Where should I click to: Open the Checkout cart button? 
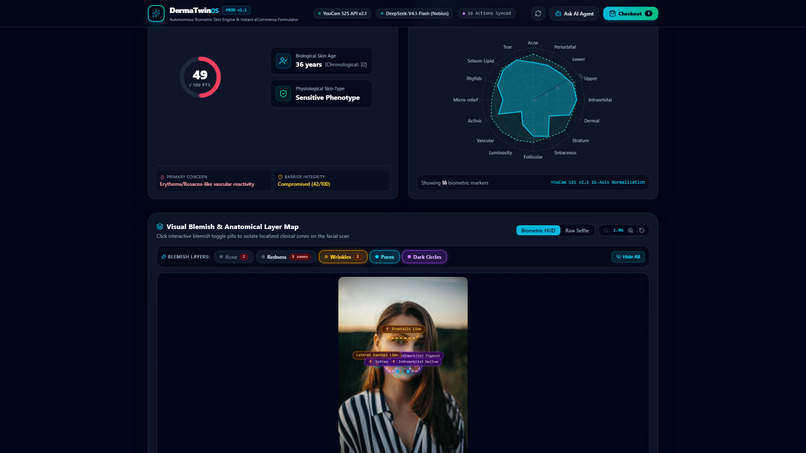coord(630,13)
